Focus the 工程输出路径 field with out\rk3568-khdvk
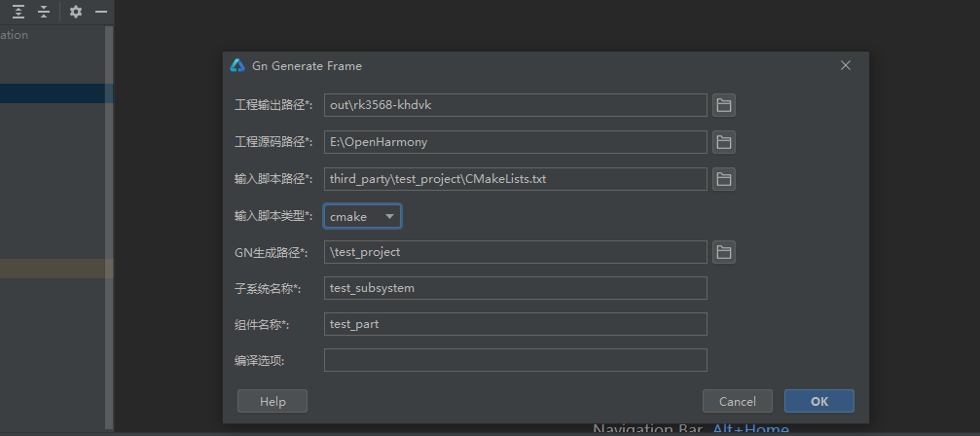Screen dimensions: 980x436 515,105
